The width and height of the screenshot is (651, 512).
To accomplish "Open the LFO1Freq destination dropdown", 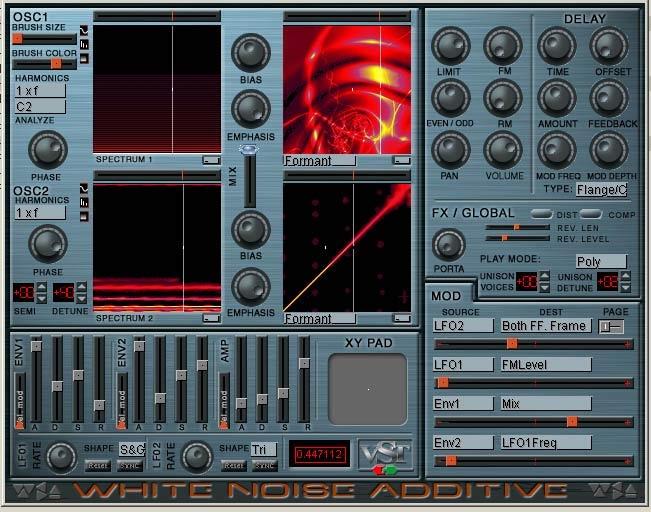I will coord(546,443).
